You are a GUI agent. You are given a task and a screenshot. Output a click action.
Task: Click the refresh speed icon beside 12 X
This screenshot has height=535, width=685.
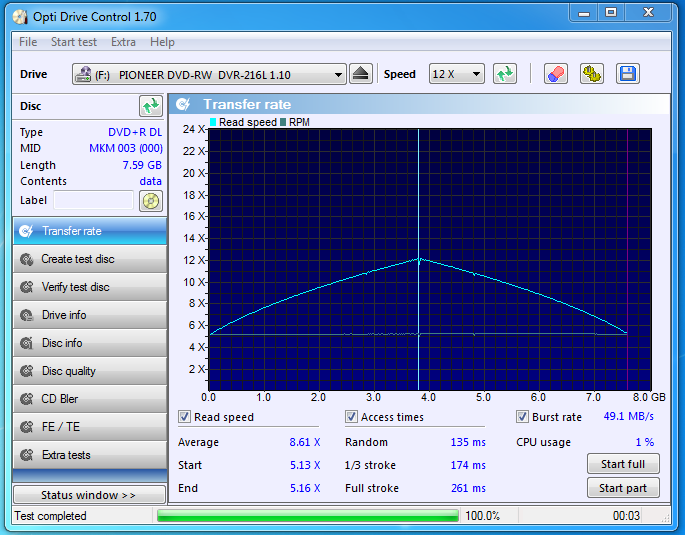click(x=505, y=74)
